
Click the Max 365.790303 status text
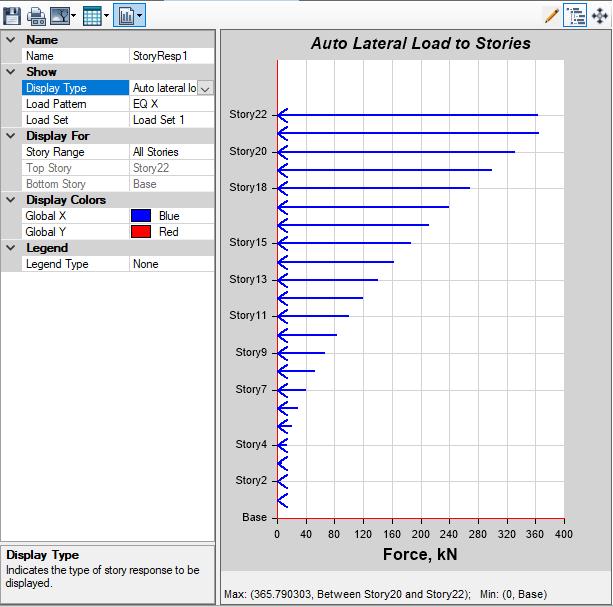pos(348,594)
